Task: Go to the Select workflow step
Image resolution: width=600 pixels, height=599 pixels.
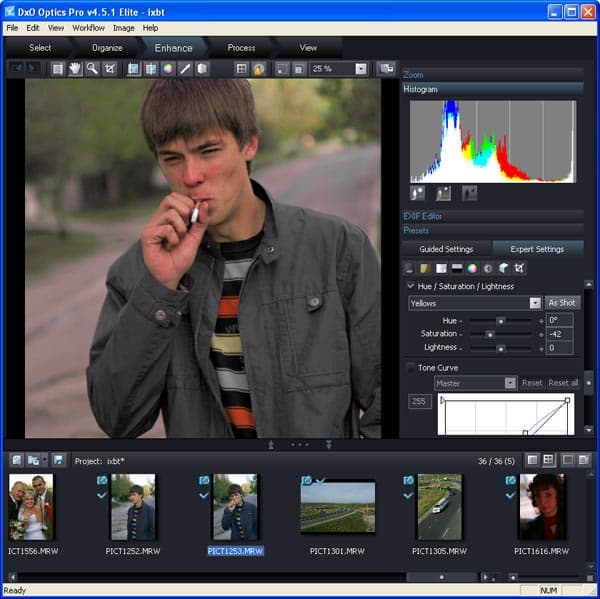Action: point(40,48)
